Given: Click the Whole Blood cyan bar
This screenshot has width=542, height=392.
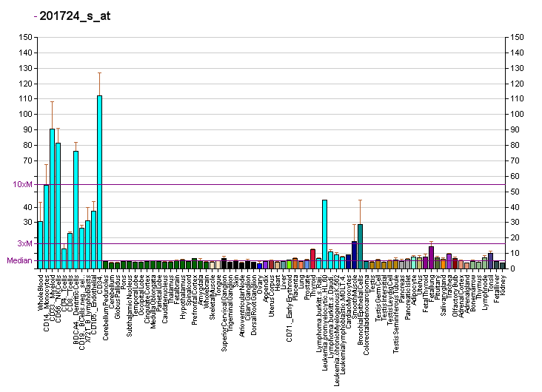Looking at the screenshot, I should click(40, 246).
